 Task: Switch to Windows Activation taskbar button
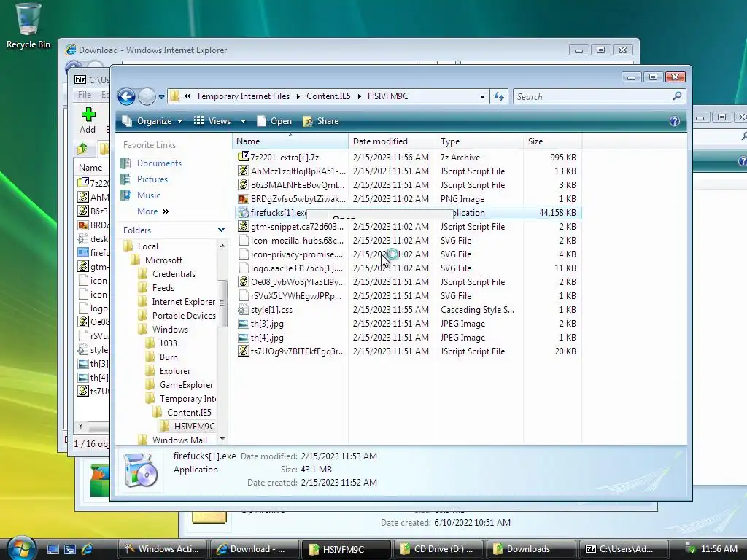coord(162,549)
